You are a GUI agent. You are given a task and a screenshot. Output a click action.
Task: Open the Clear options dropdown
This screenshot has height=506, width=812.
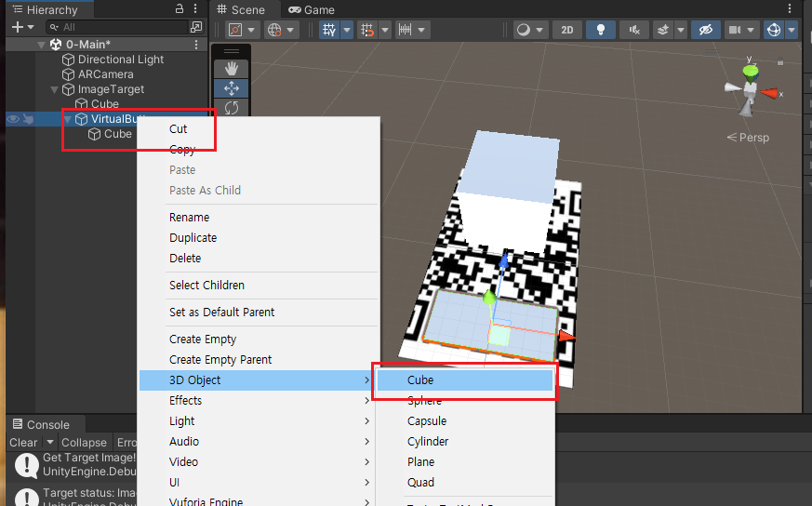tap(50, 443)
